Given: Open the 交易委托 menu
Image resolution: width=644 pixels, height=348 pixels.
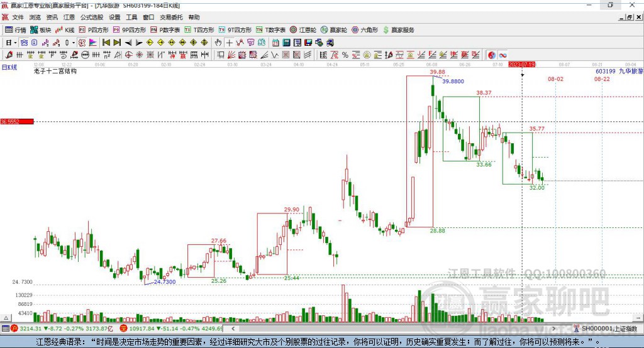Looking at the screenshot, I should [x=171, y=17].
